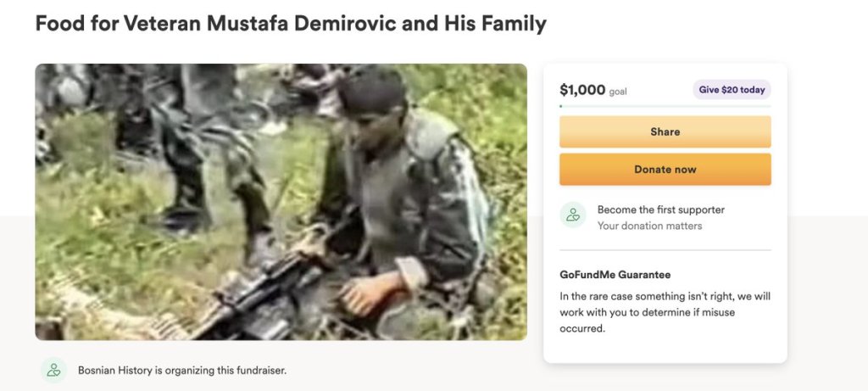
Task: Select the Give $20 today badge
Action: 732,90
